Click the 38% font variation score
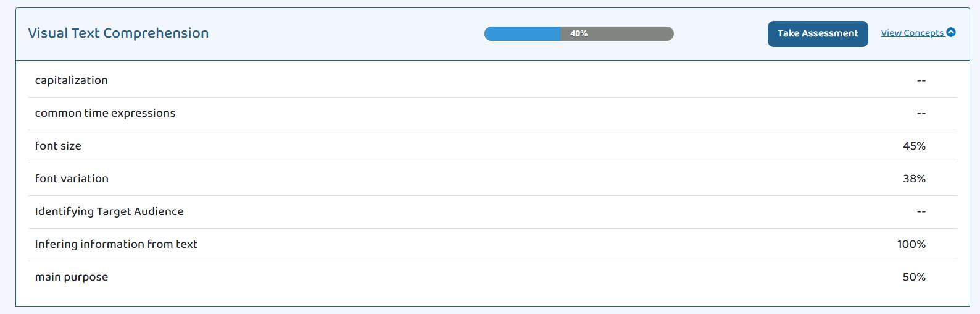 point(914,179)
